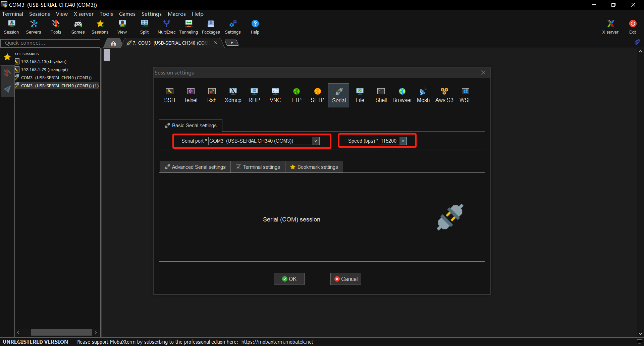Image resolution: width=644 pixels, height=346 pixels.
Task: Open the mobaxterm.mobatek.net link
Action: point(277,342)
